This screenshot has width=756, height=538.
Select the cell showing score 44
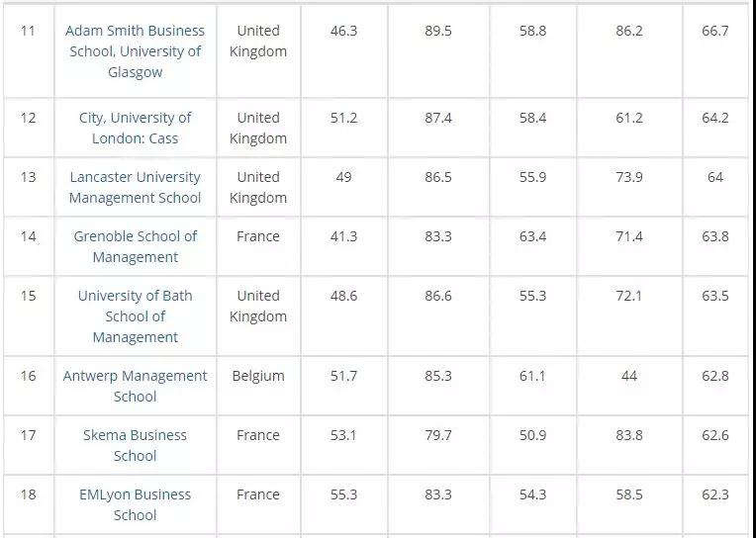tap(628, 376)
